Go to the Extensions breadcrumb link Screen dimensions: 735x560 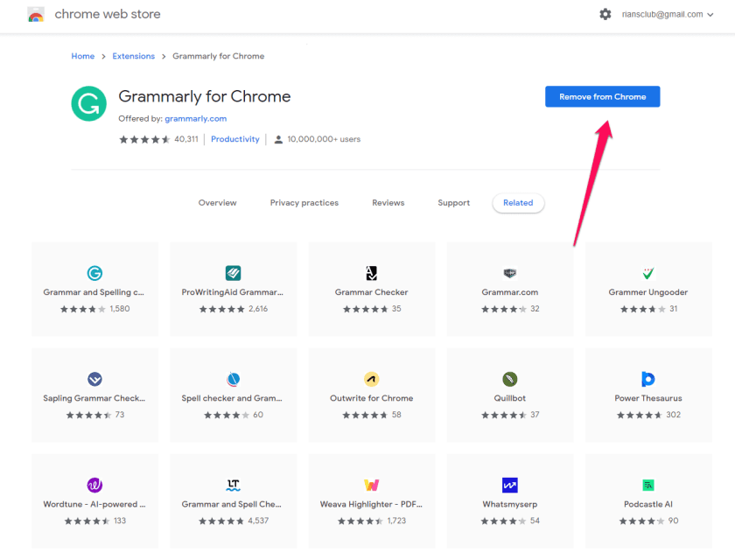(x=134, y=56)
